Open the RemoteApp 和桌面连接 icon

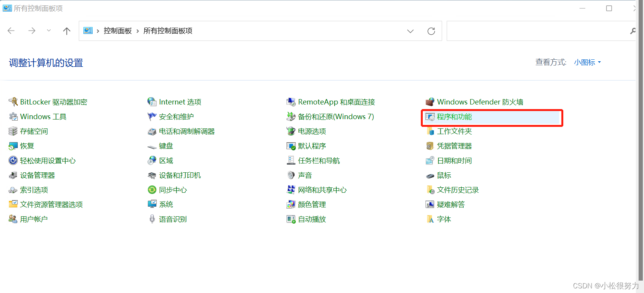[291, 102]
